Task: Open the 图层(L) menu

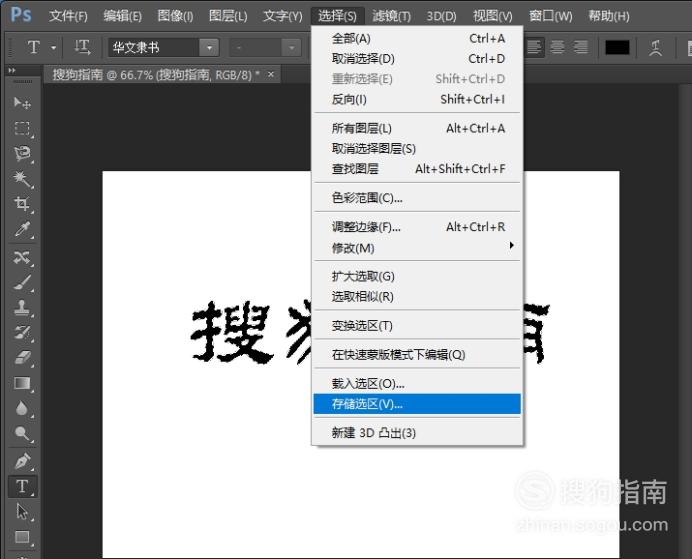Action: coord(228,16)
